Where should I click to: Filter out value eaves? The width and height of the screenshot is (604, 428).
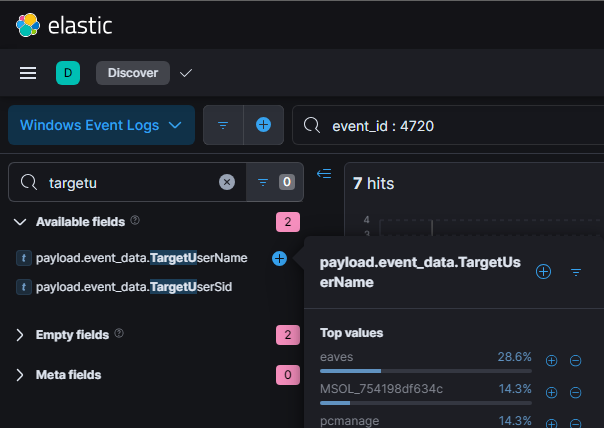pyautogui.click(x=575, y=360)
